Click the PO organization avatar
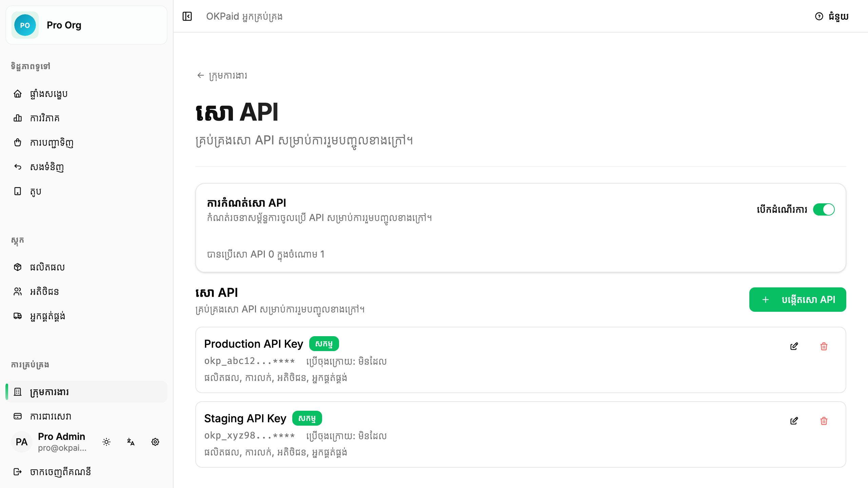Image resolution: width=868 pixels, height=488 pixels. click(25, 25)
